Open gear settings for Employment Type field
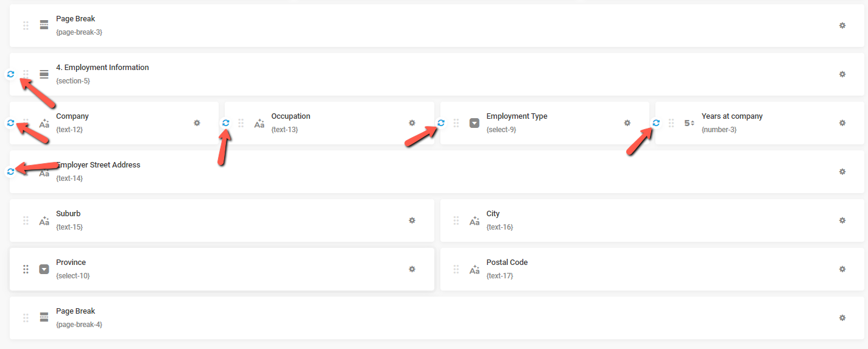This screenshot has width=868, height=349. [x=627, y=123]
